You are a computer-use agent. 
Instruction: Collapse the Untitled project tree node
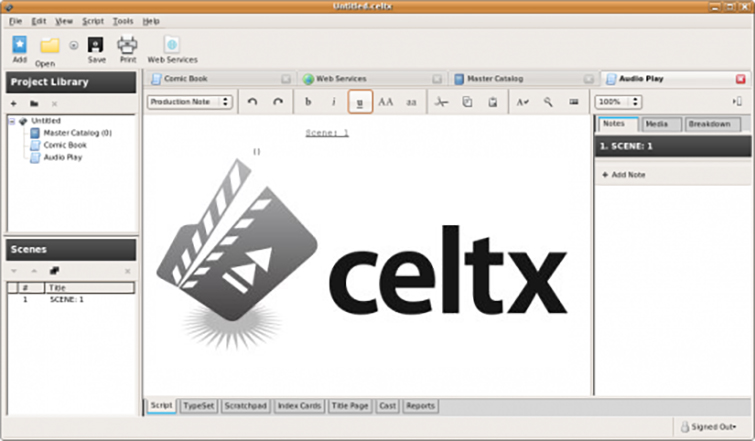point(12,121)
